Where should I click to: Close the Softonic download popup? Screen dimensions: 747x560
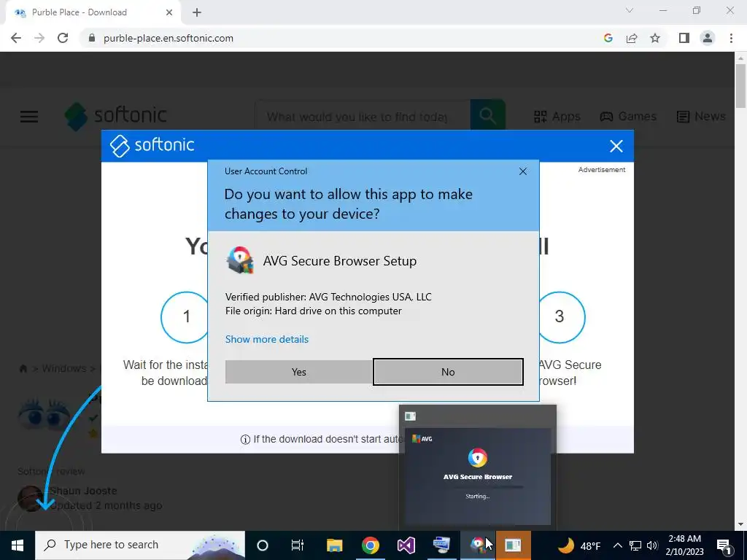[616, 146]
